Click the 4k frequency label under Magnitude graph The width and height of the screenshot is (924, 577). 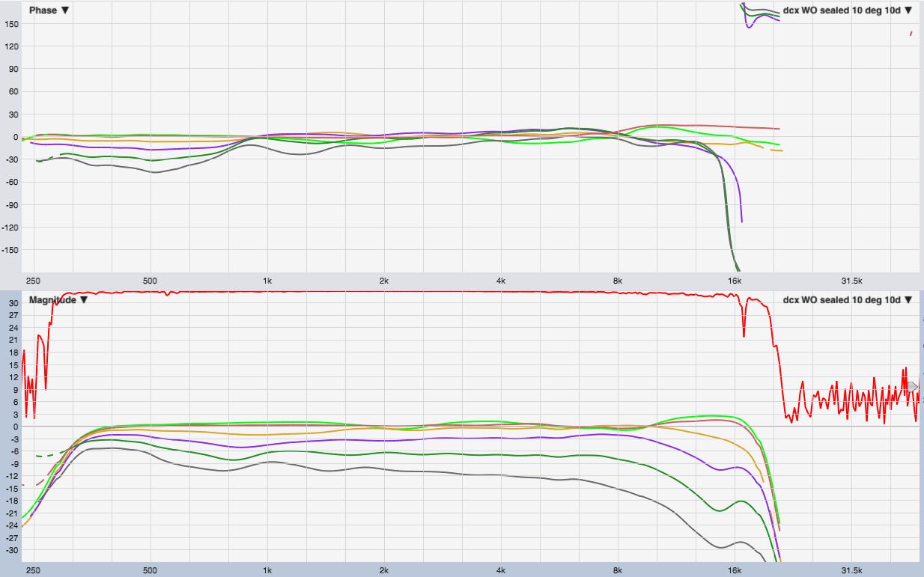pyautogui.click(x=500, y=570)
